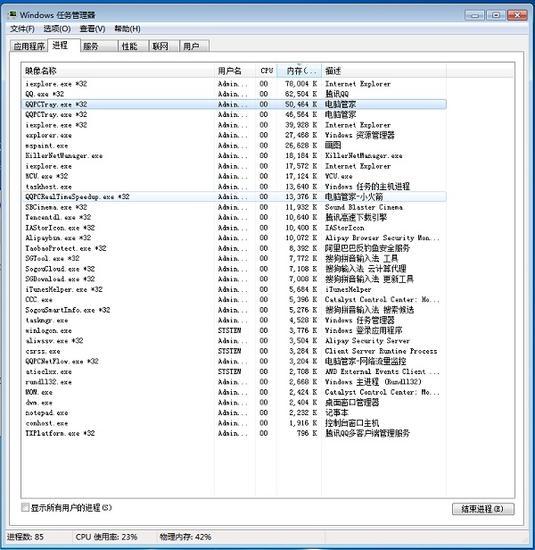Select the rundll32.exe process row

click(x=234, y=382)
